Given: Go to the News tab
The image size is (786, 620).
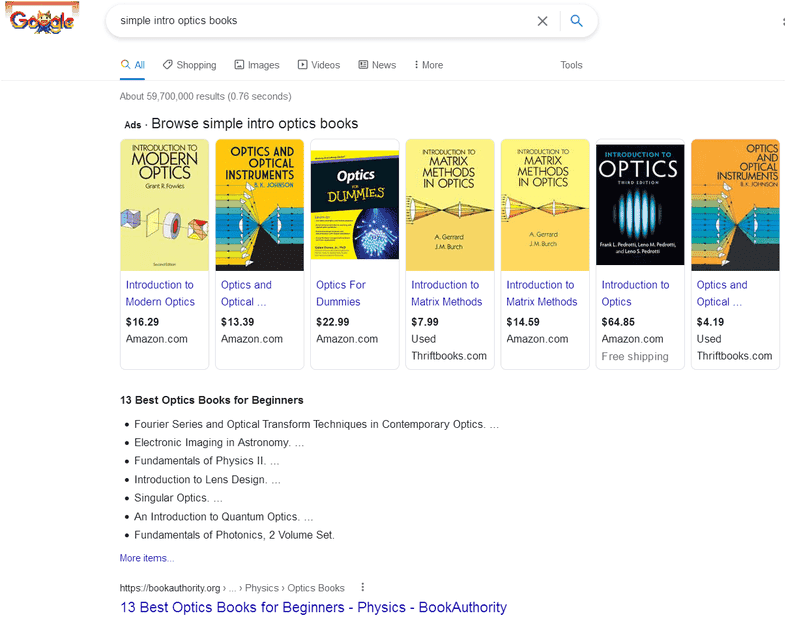Looking at the screenshot, I should [377, 65].
